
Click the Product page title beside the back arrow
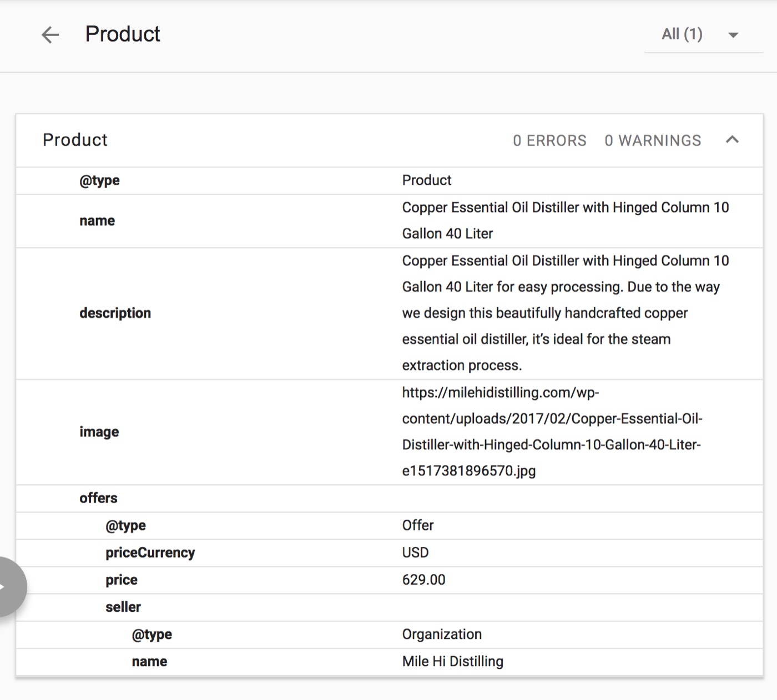click(x=123, y=34)
